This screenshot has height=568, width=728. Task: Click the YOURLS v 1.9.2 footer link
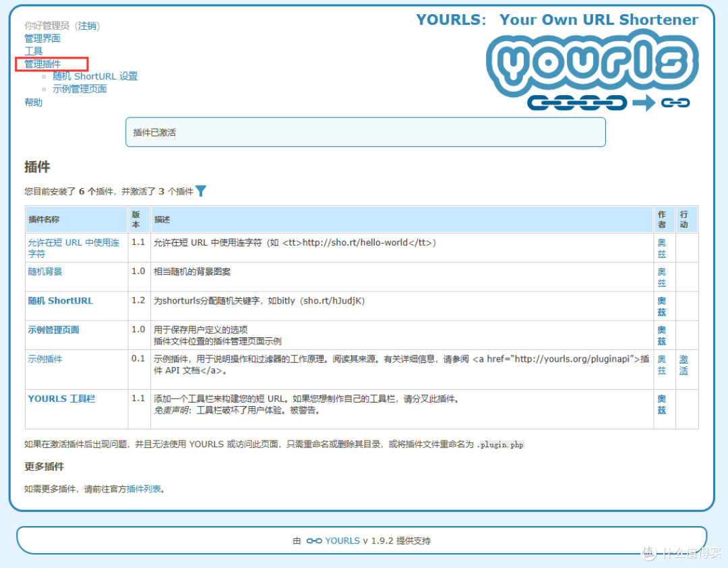357,540
